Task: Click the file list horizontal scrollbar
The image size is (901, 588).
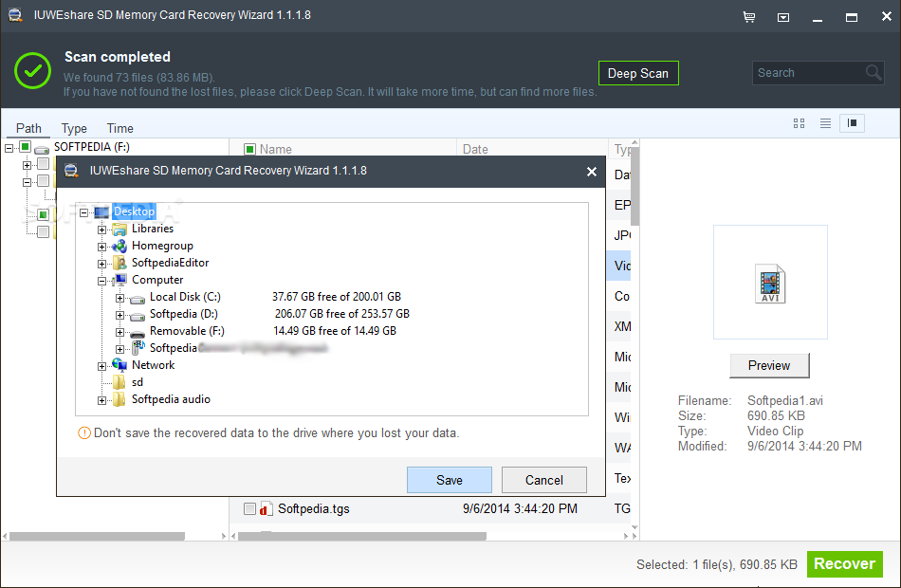Action: point(362,536)
